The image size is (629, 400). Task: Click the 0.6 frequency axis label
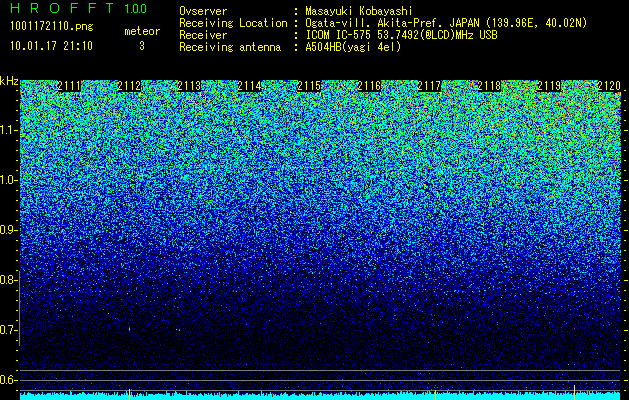pos(8,380)
